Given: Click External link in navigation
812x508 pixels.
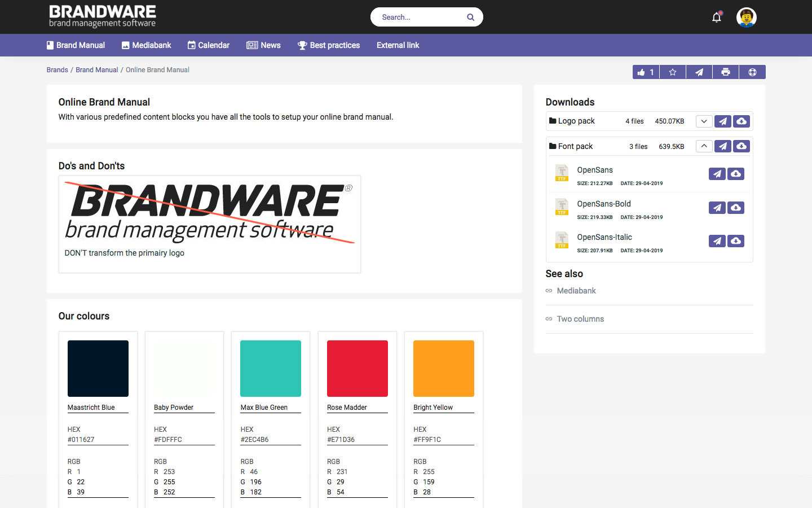Looking at the screenshot, I should (x=398, y=45).
